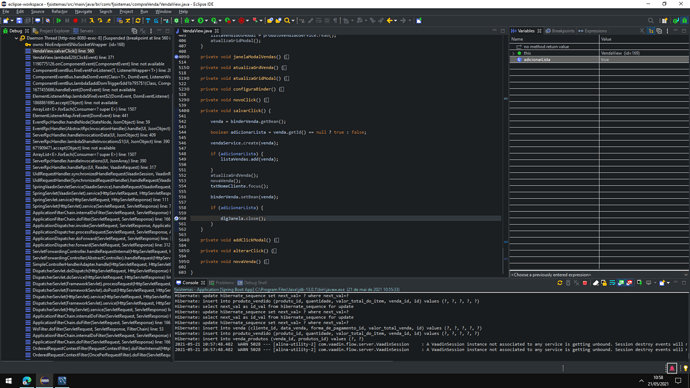Toggle the breakpoint marker at line 560
This screenshot has width=690, height=388.
tap(176, 218)
